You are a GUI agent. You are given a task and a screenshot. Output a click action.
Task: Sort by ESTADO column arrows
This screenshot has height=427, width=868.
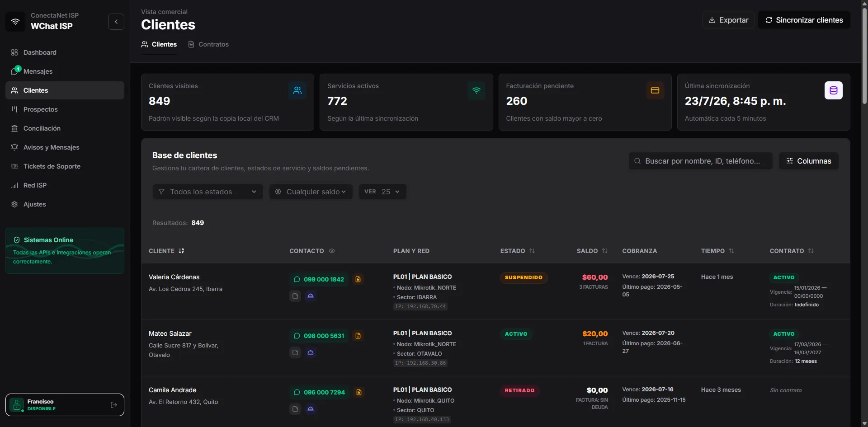click(532, 251)
